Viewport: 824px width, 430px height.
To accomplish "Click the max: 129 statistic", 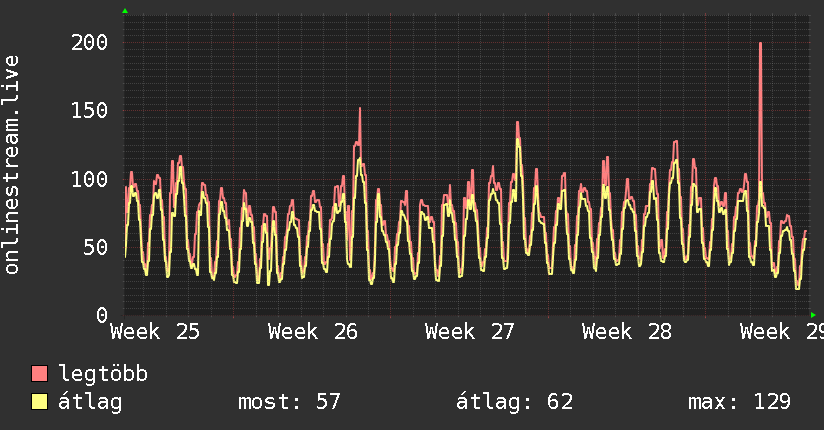I will point(739,402).
